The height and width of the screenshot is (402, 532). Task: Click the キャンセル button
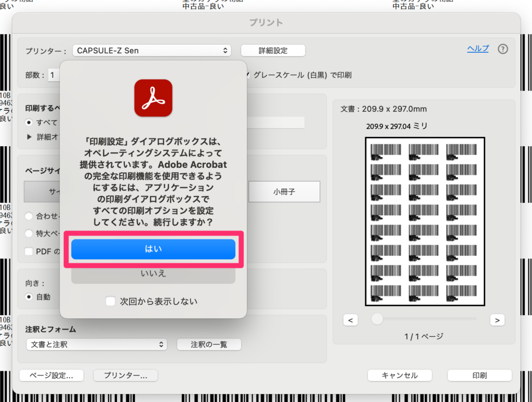tap(400, 375)
